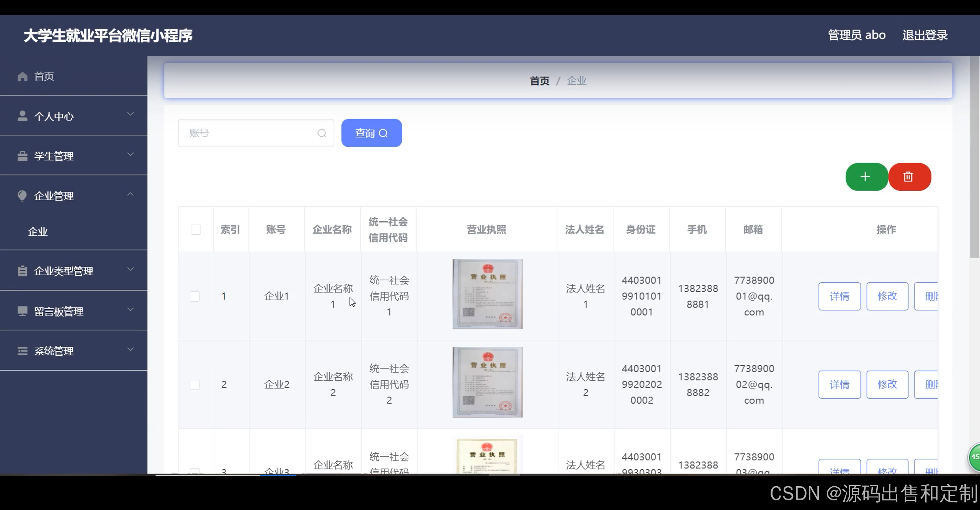Click the 索引 column header

tap(230, 229)
